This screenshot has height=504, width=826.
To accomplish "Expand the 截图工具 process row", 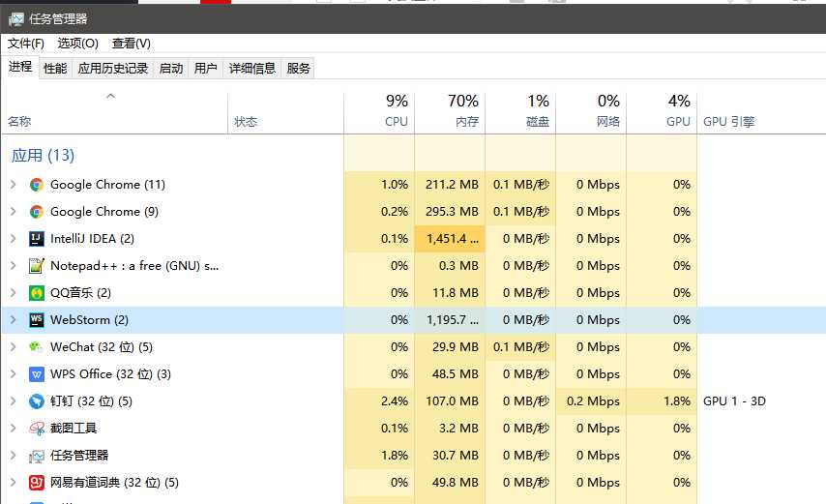I will [14, 429].
